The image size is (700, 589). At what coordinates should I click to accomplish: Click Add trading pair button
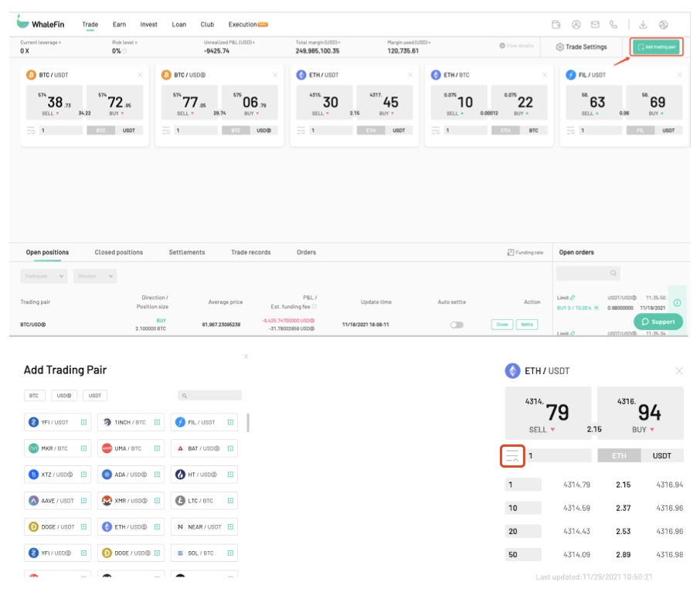pos(657,47)
